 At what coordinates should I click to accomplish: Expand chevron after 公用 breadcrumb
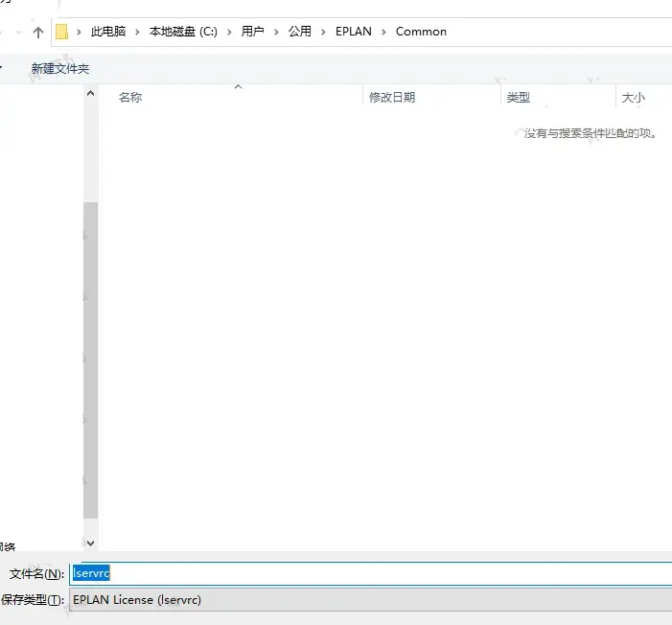click(323, 32)
